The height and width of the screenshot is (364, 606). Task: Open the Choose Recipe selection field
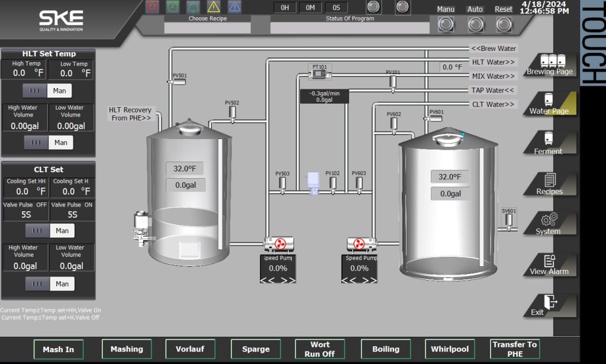(x=207, y=28)
